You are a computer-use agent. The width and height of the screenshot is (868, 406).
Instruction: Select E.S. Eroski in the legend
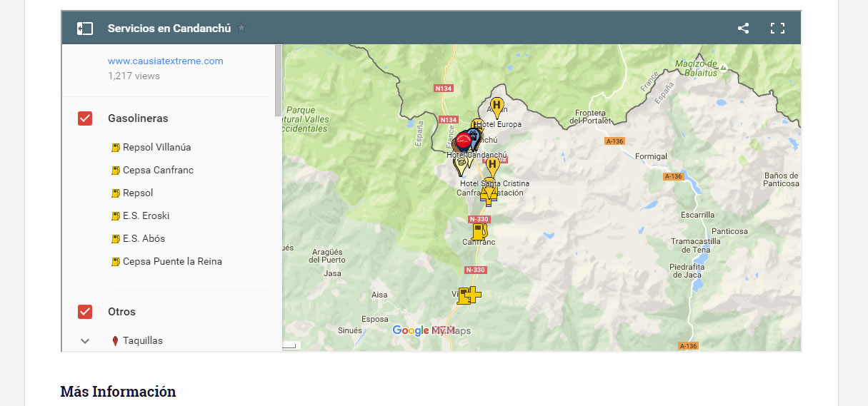click(146, 216)
